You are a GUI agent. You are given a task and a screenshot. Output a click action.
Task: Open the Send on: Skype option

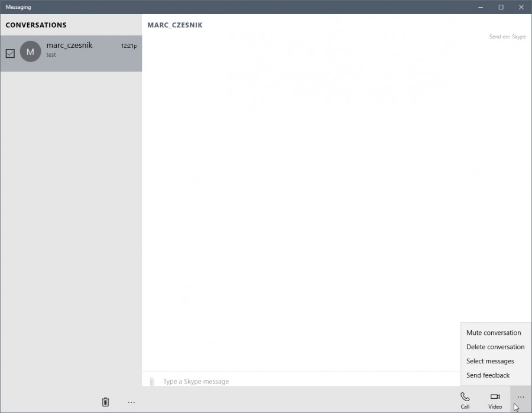507,36
